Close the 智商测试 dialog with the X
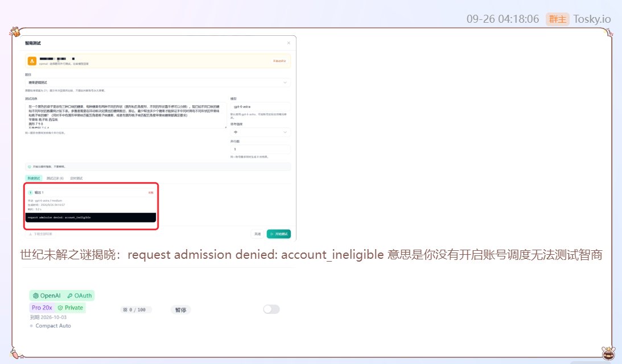 click(289, 43)
